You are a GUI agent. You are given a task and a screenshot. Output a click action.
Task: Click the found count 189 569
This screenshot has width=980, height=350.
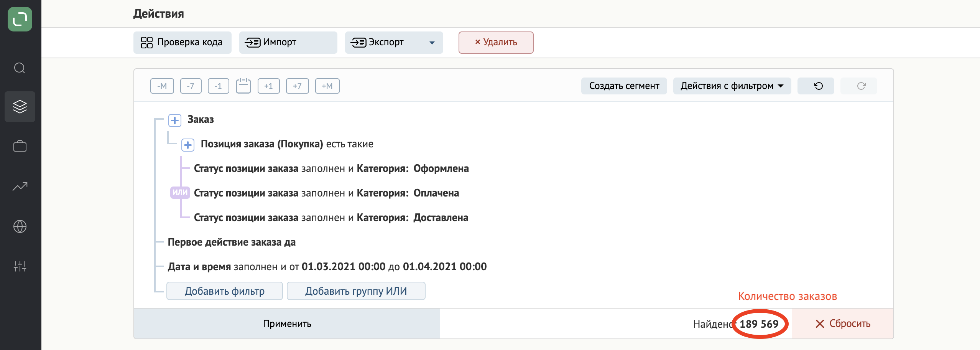coord(759,324)
